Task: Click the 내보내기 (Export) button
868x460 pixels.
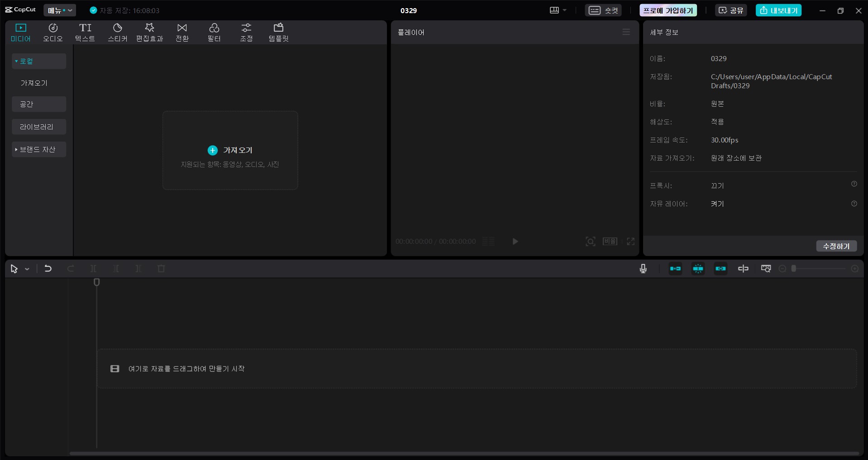Action: coord(778,10)
